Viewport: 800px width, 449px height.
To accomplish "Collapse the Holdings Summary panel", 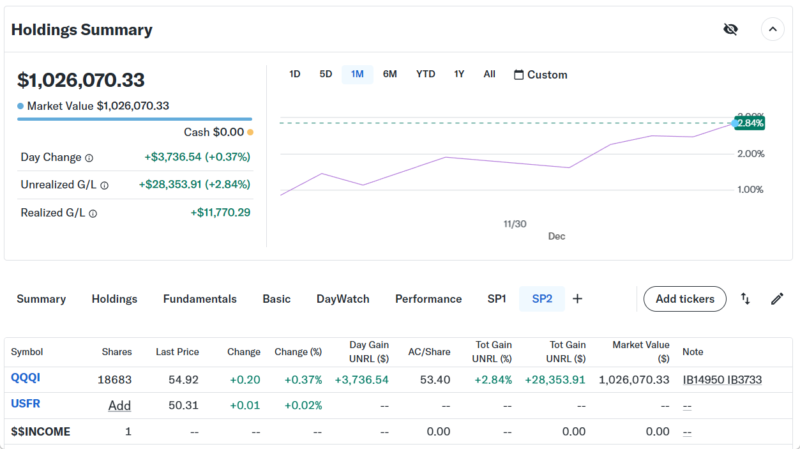I will (x=773, y=29).
